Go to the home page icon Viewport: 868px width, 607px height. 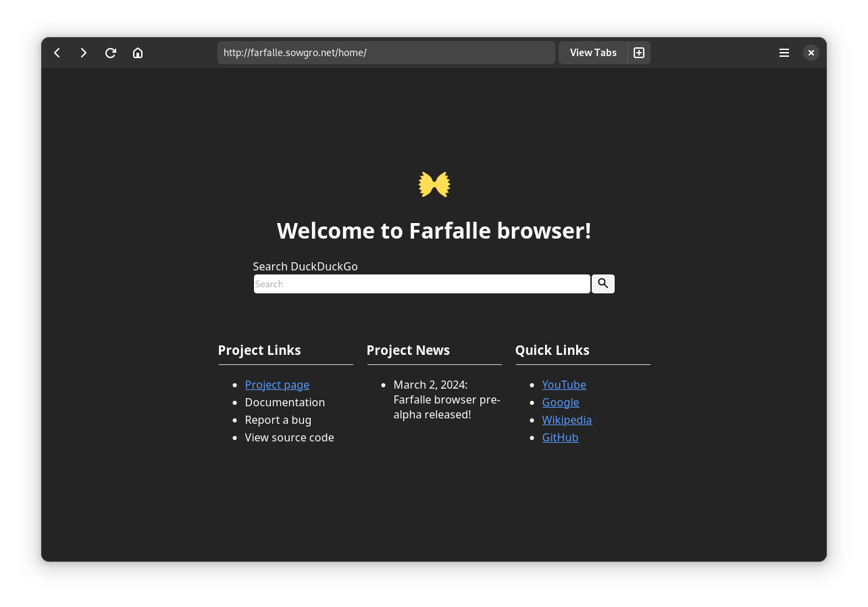138,53
